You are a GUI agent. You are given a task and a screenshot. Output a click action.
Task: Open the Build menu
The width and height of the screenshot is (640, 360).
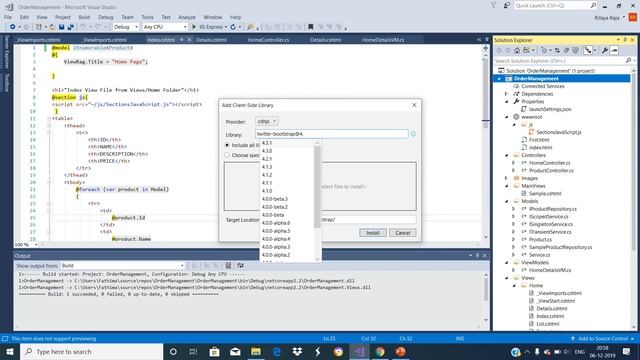pos(84,17)
